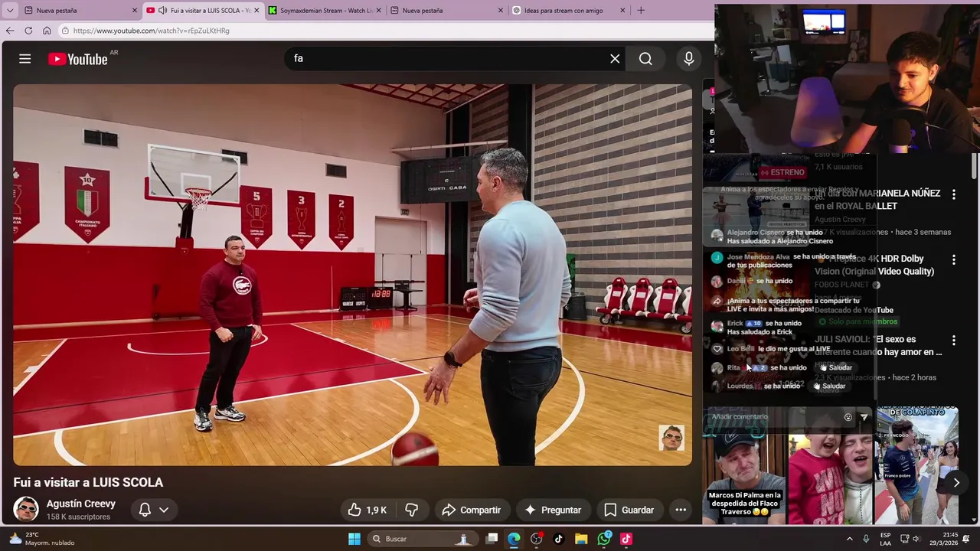Open TikTok Live Studio pink taskbar icon

[626, 539]
